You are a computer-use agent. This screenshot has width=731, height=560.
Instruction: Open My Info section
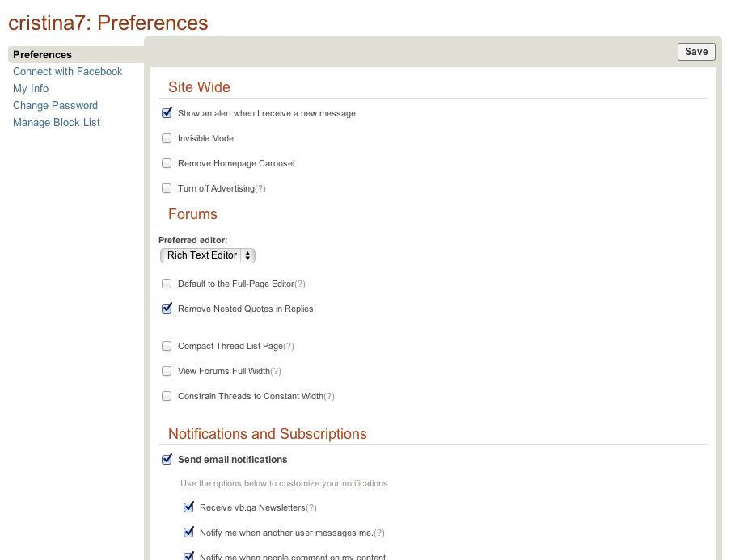pos(31,89)
